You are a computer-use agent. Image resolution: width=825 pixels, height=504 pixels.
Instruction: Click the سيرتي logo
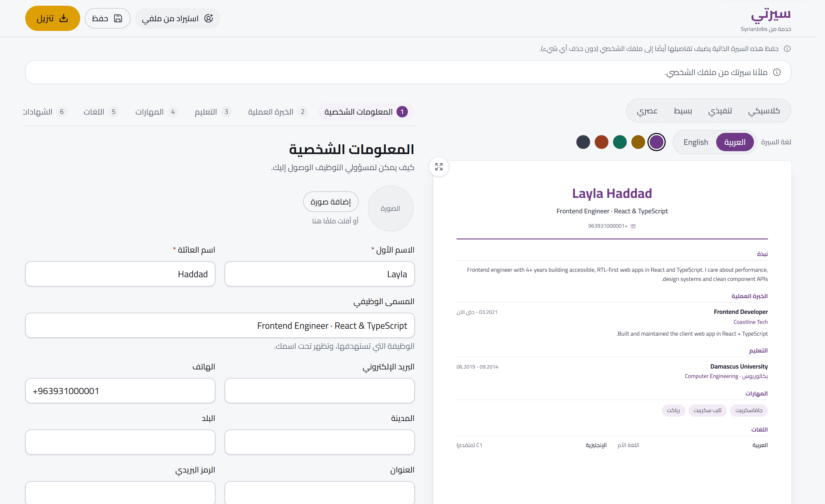point(770,15)
